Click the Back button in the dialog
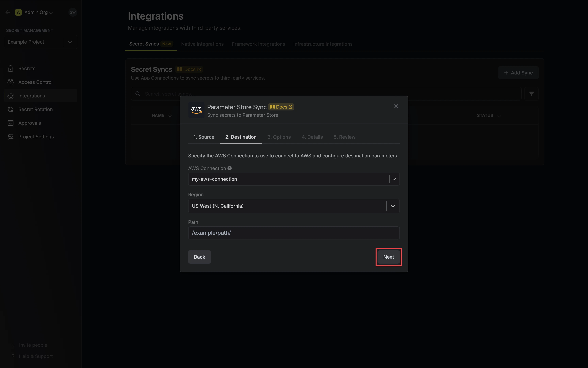The height and width of the screenshot is (368, 588). [x=199, y=257]
